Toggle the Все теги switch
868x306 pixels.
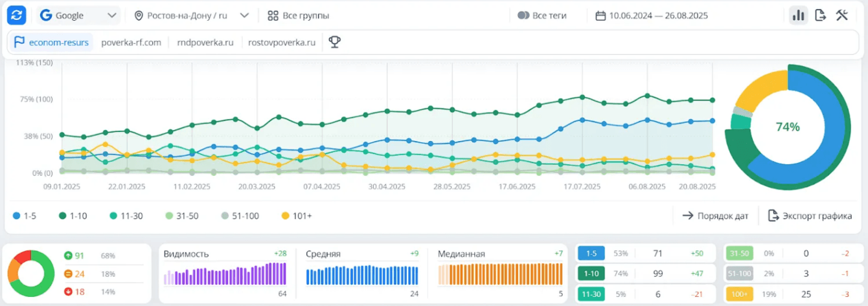[x=523, y=16]
